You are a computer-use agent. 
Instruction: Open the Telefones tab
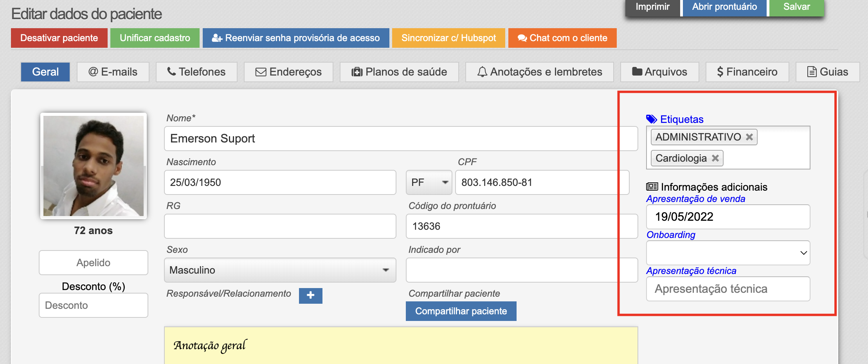coord(196,72)
